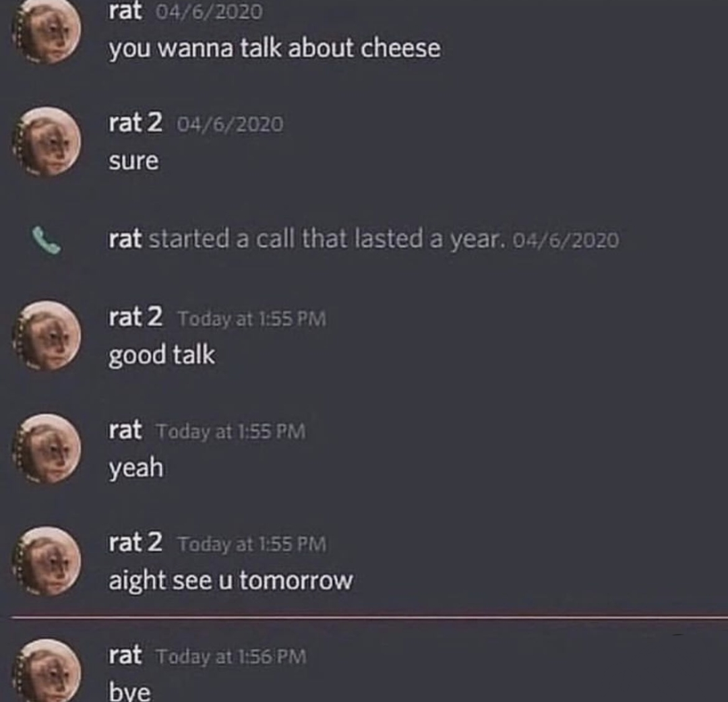The image size is (728, 702).
Task: Click the red new messages divider line
Action: pyautogui.click(x=369, y=618)
